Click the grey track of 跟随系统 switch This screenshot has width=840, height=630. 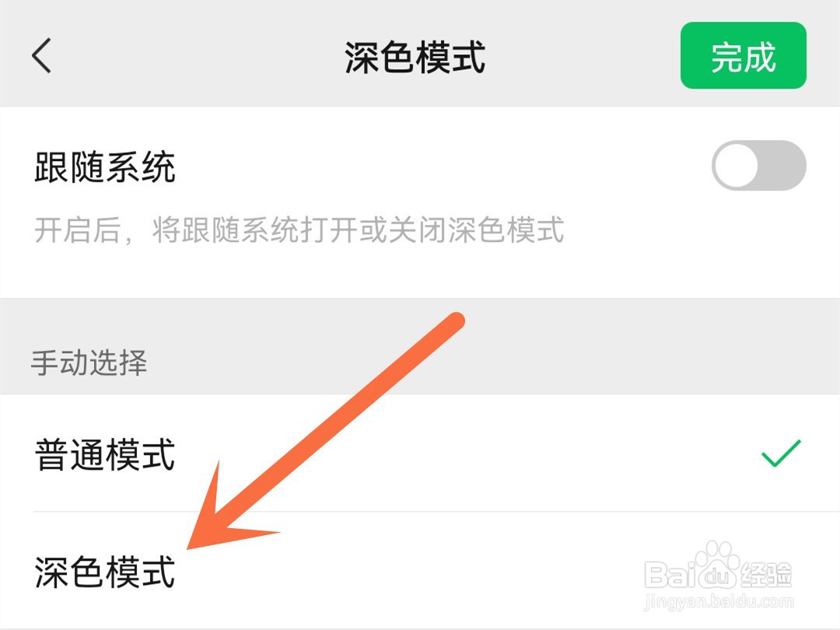[x=782, y=166]
